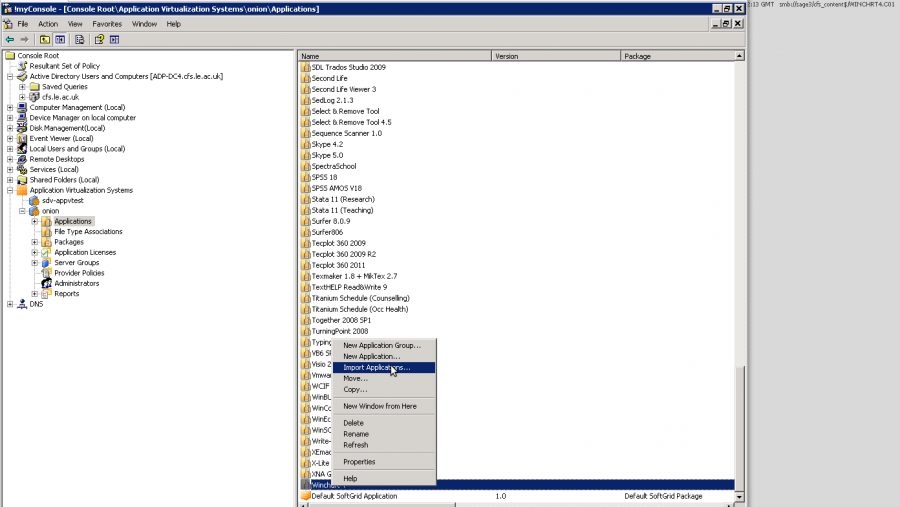Select File Type Associations tree node

88,231
